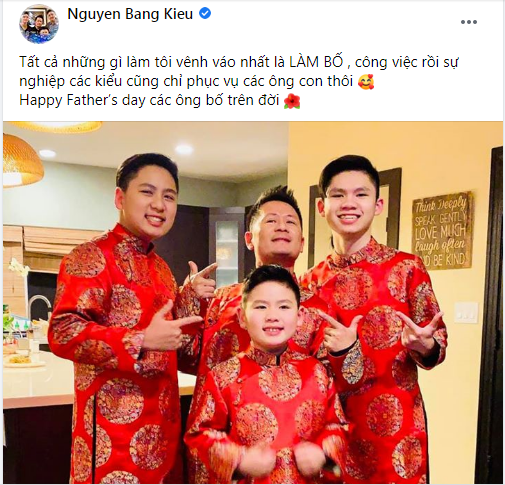Screen dimensions: 505x485
Task: Click the woven pendant lamp in the photo
Action: pyautogui.click(x=23, y=161)
